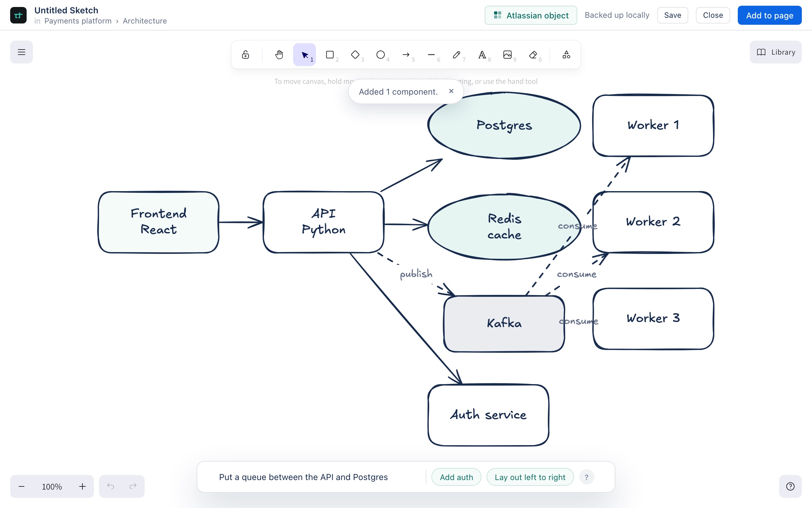Dismiss the Added 1 component toast
812x508 pixels.
451,91
